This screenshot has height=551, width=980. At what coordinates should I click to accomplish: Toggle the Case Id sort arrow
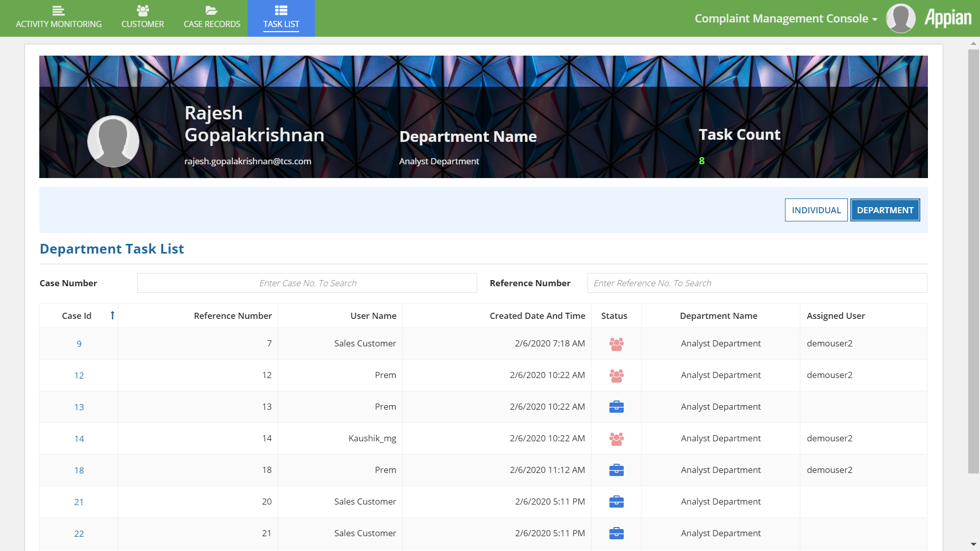coord(112,316)
